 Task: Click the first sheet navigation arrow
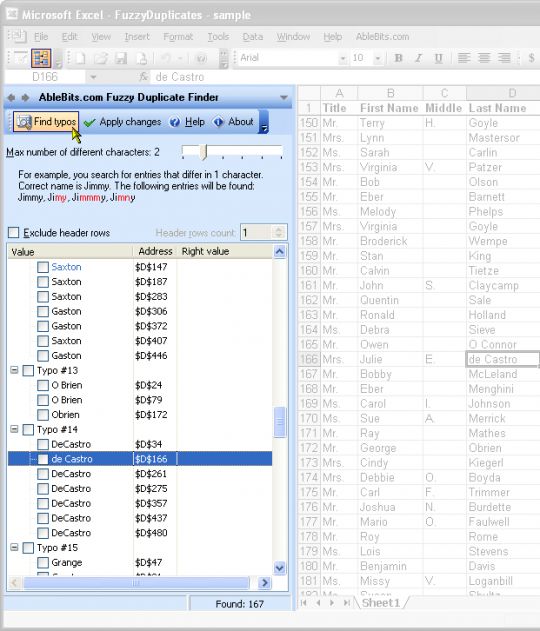click(x=304, y=603)
